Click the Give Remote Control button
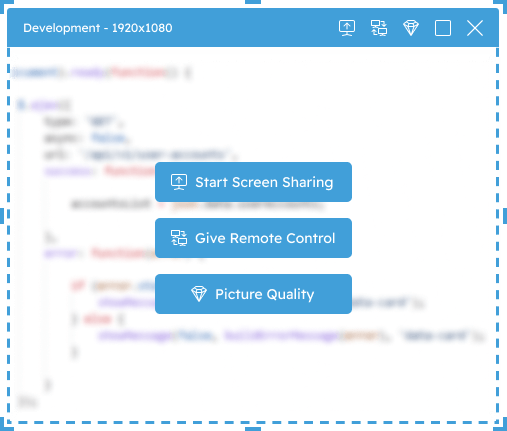The height and width of the screenshot is (431, 507). [x=253, y=238]
